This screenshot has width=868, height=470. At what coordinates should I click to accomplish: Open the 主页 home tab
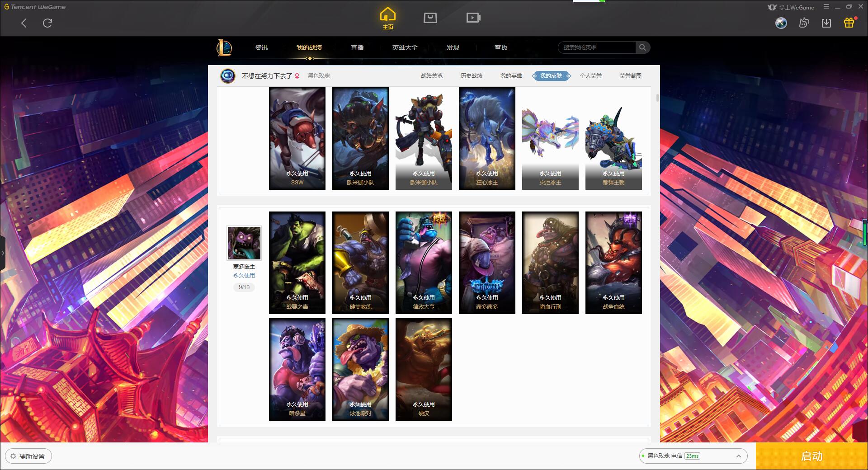(x=387, y=19)
